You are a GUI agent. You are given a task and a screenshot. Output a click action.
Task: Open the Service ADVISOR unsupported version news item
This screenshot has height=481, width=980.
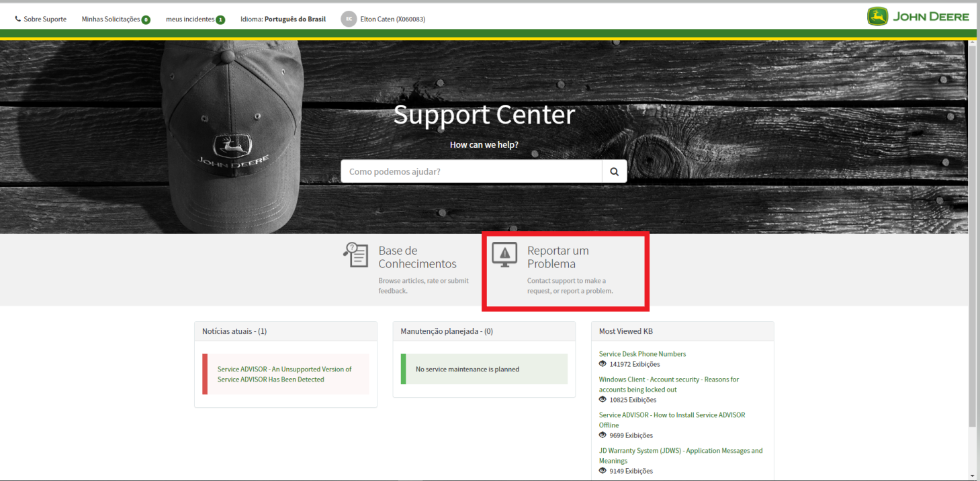coord(285,374)
